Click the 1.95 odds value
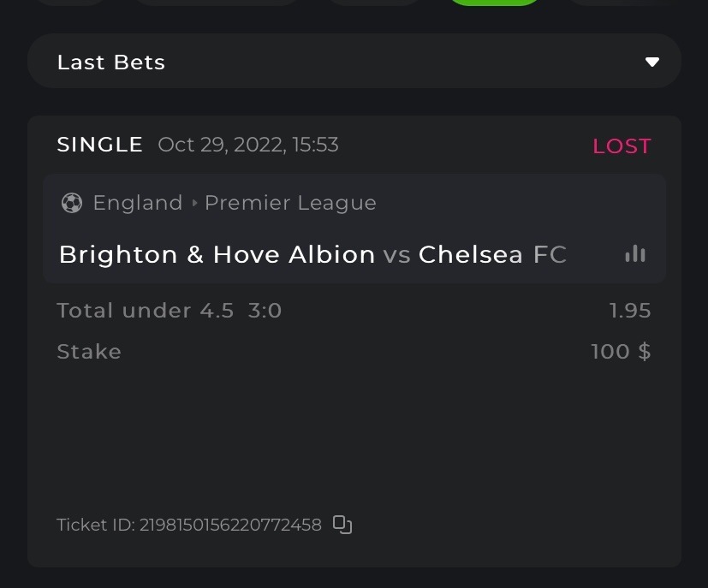Screen dimensions: 708x588 click(630, 310)
